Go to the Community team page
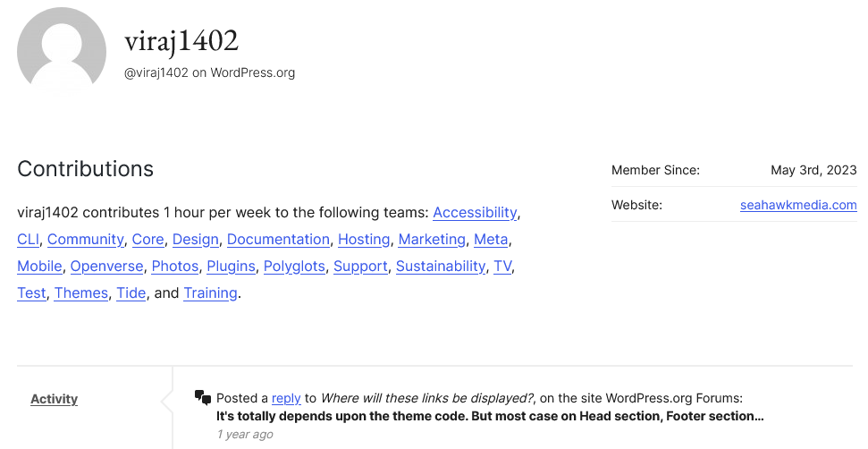The width and height of the screenshot is (868, 449). [x=86, y=239]
